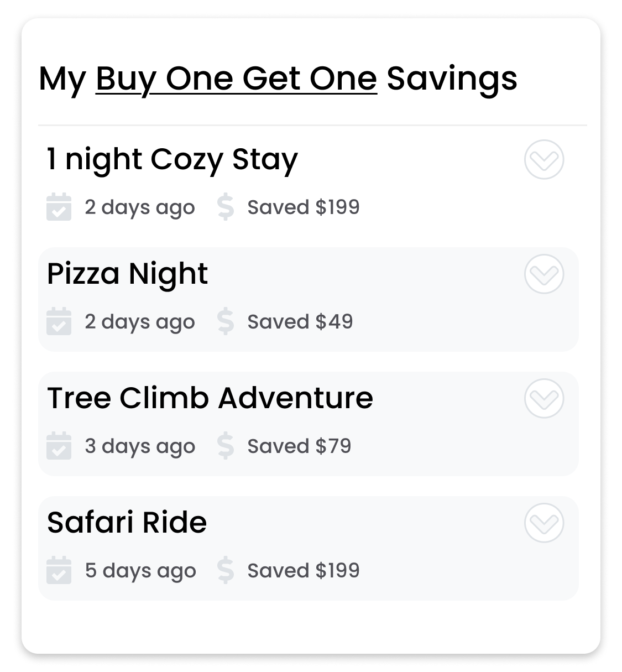Click the calendar icon under Pizza Night
Screen dimensions: 622x672
coord(59,321)
